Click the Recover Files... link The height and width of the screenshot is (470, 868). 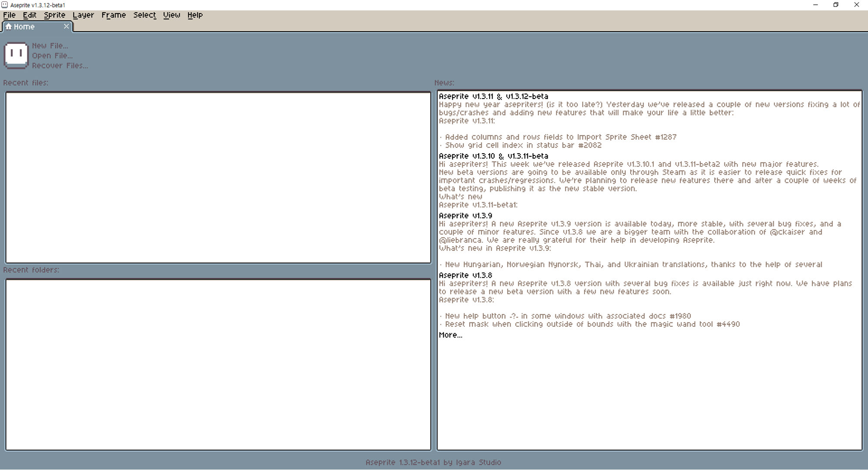point(60,66)
